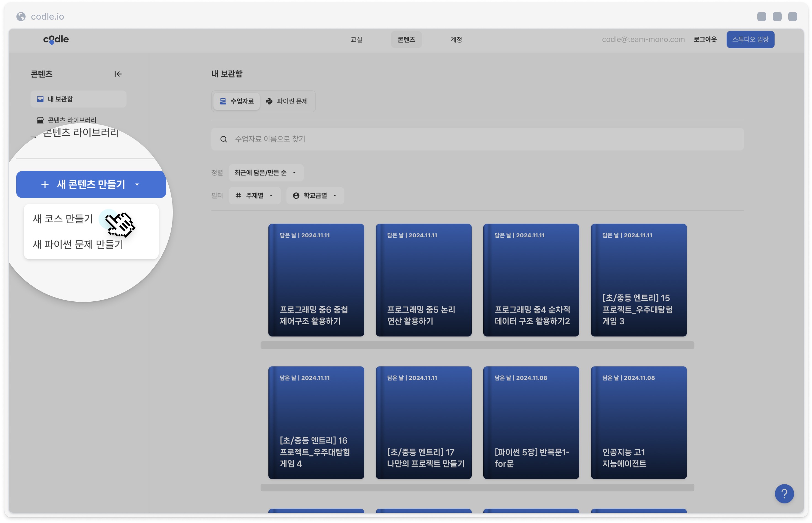Open the 프로그래밍 중6 중첩 제어구조 활용하기 card
The width and height of the screenshot is (812, 523).
coord(316,280)
